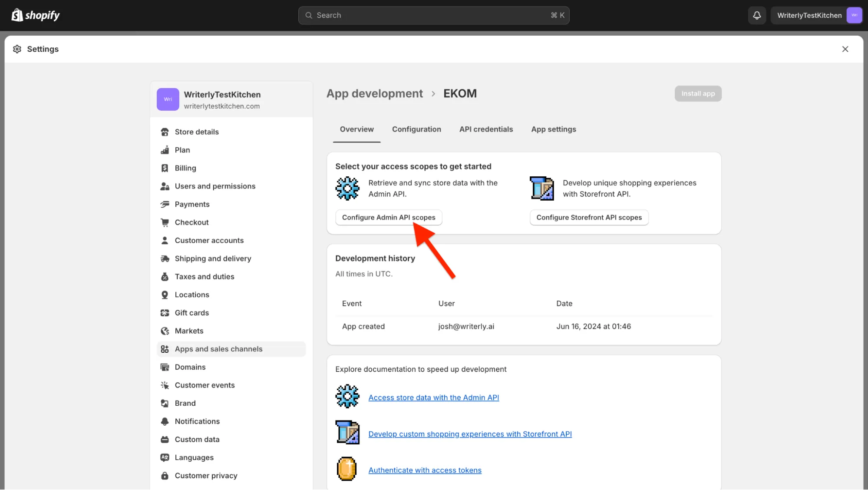Click the Search input field

(434, 15)
